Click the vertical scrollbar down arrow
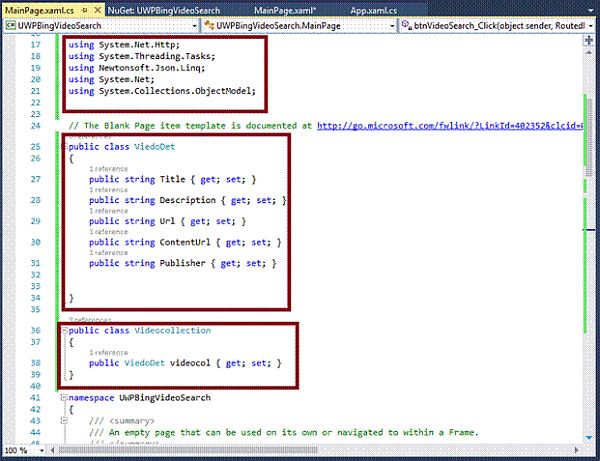The image size is (600, 461). [589, 438]
